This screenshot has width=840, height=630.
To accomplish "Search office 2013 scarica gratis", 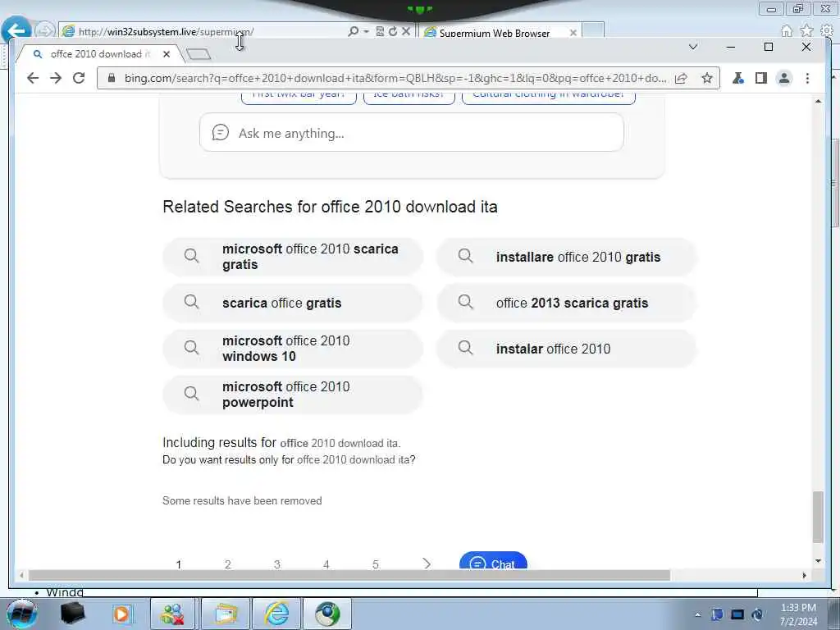I will coord(567,303).
